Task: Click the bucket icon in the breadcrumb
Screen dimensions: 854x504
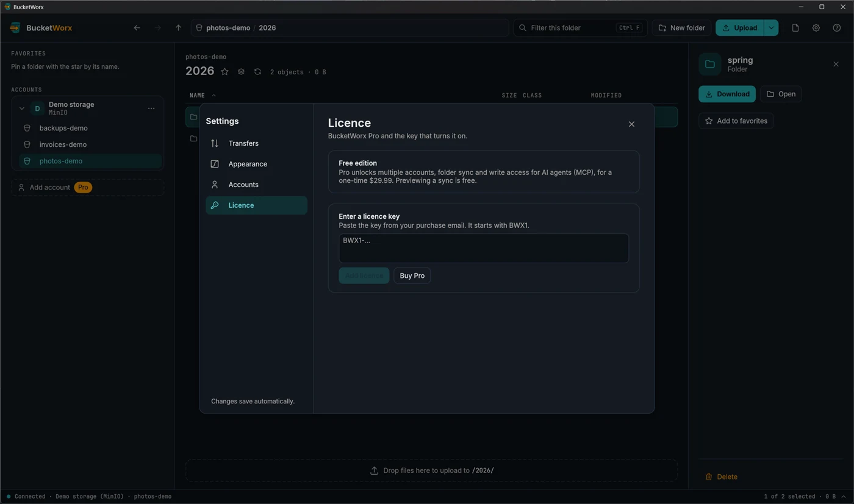Action: coord(199,27)
